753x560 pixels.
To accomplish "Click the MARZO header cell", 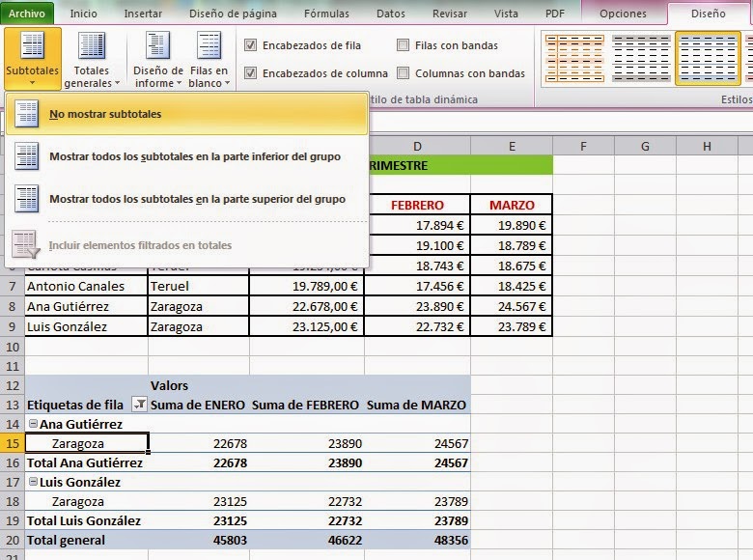I will tap(512, 205).
